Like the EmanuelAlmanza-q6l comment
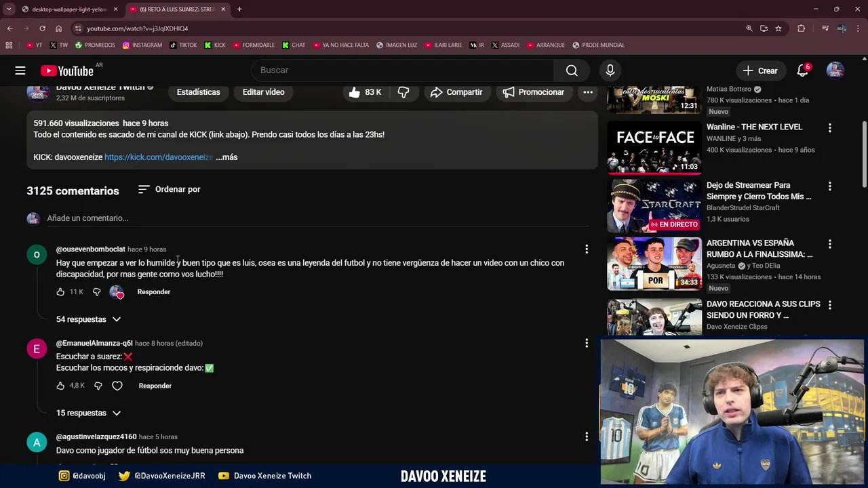Screen dimensions: 868x488 60,386
